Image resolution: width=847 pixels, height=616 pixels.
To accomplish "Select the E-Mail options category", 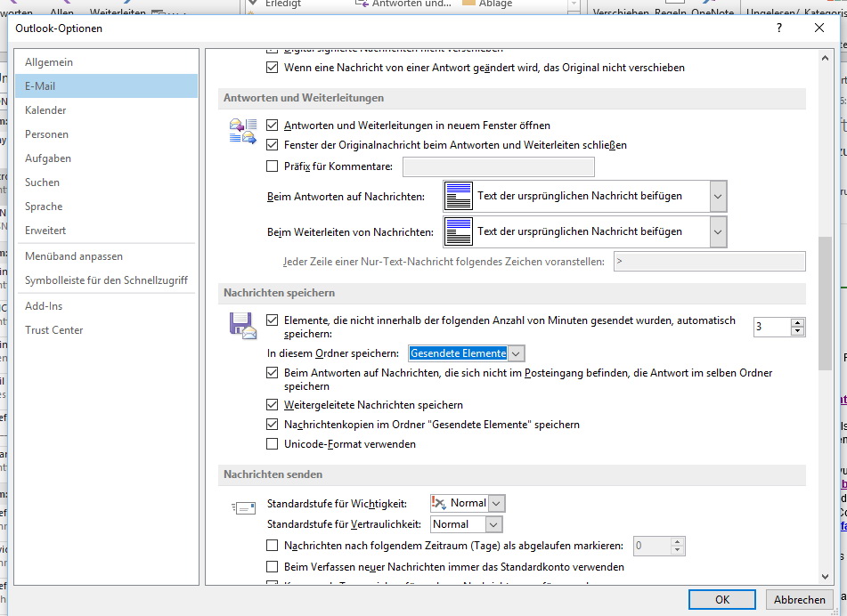I will coord(106,85).
